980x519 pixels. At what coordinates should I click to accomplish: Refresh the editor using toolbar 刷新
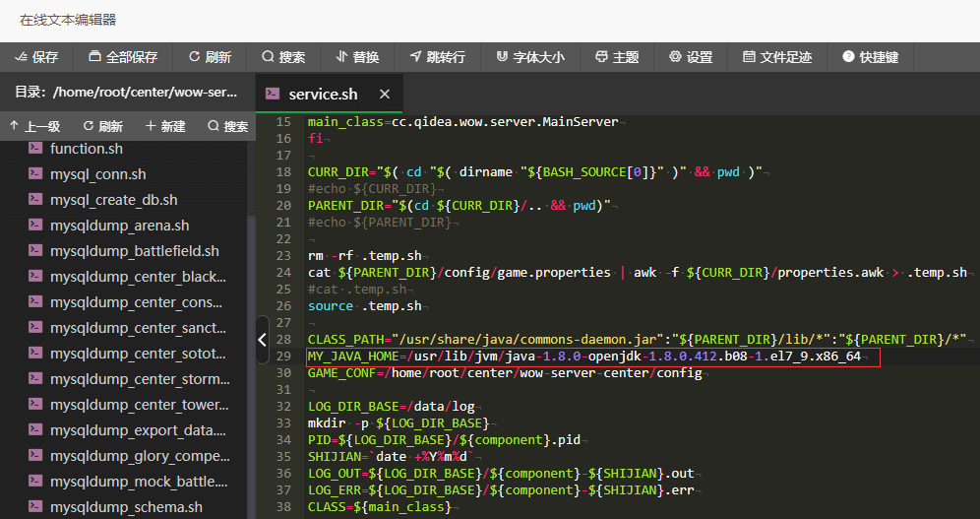pos(210,57)
